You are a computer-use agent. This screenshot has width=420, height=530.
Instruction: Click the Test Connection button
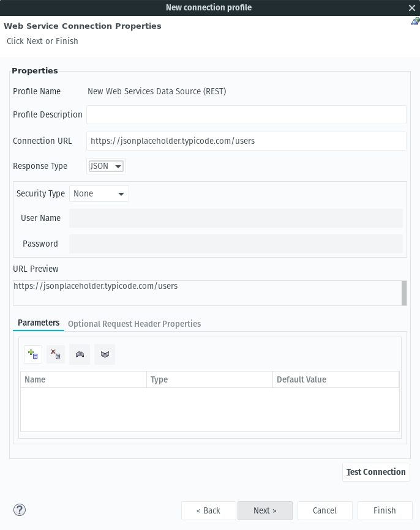(376, 472)
